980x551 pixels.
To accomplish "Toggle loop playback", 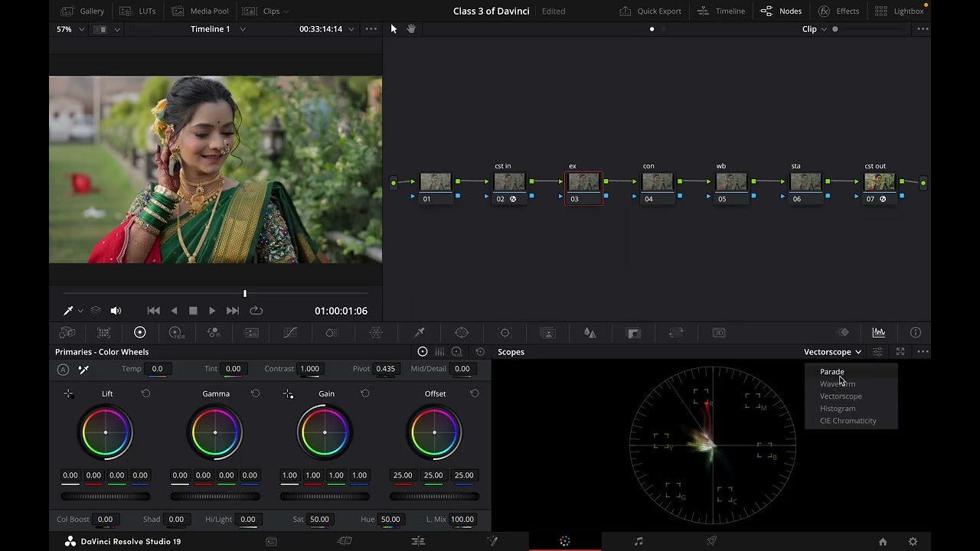I will 256,311.
